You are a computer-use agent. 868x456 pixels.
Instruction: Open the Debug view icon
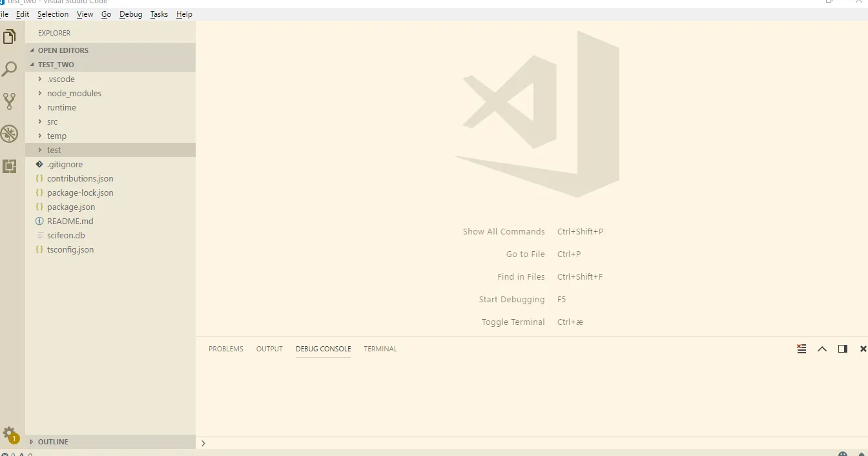point(10,134)
